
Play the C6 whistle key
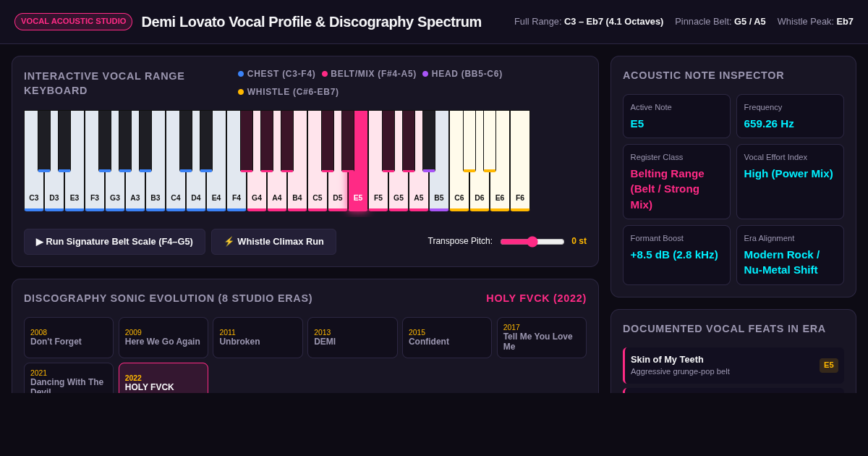459,192
